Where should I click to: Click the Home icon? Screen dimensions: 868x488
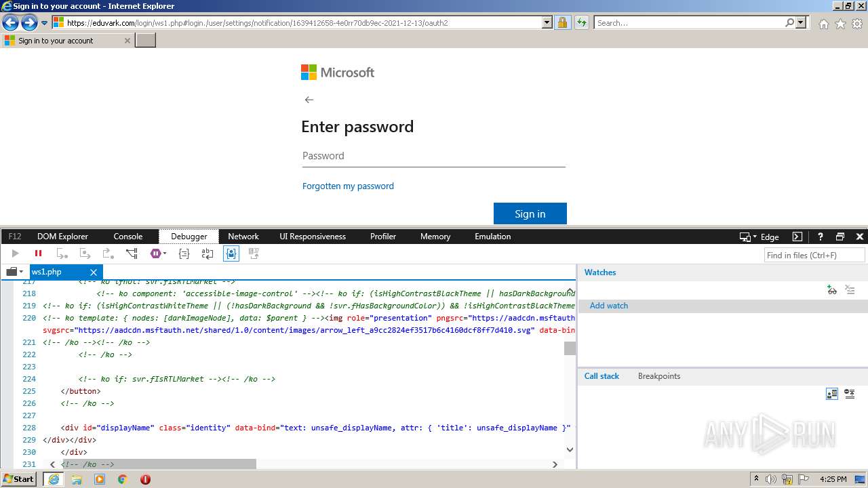pyautogui.click(x=823, y=24)
